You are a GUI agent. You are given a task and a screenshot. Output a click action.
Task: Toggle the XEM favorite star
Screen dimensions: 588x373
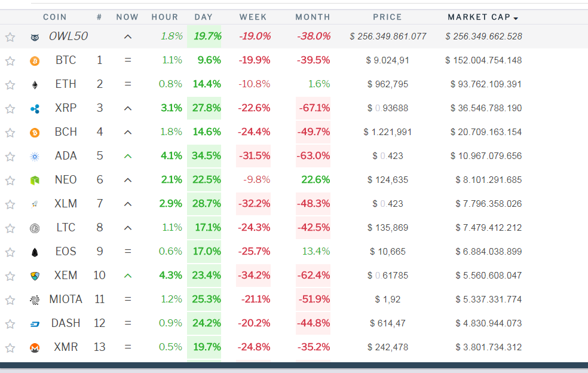point(10,276)
